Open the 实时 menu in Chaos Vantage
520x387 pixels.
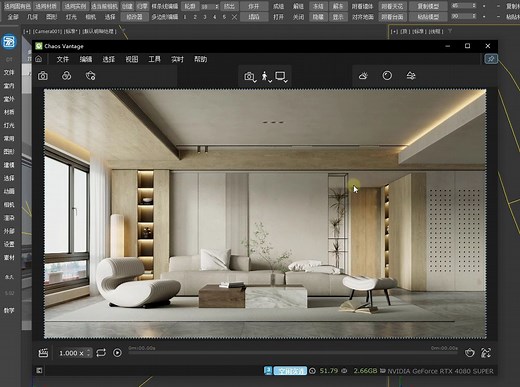click(x=177, y=59)
